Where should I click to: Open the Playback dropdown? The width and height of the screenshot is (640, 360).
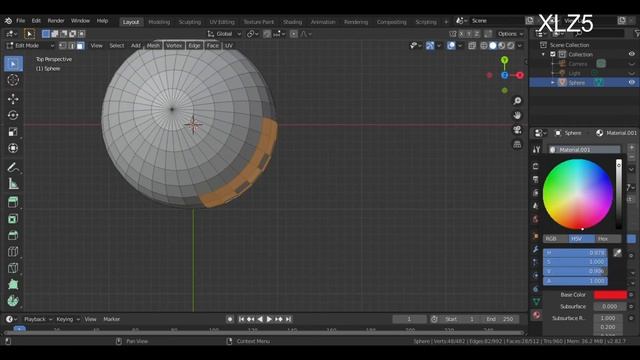click(x=38, y=319)
